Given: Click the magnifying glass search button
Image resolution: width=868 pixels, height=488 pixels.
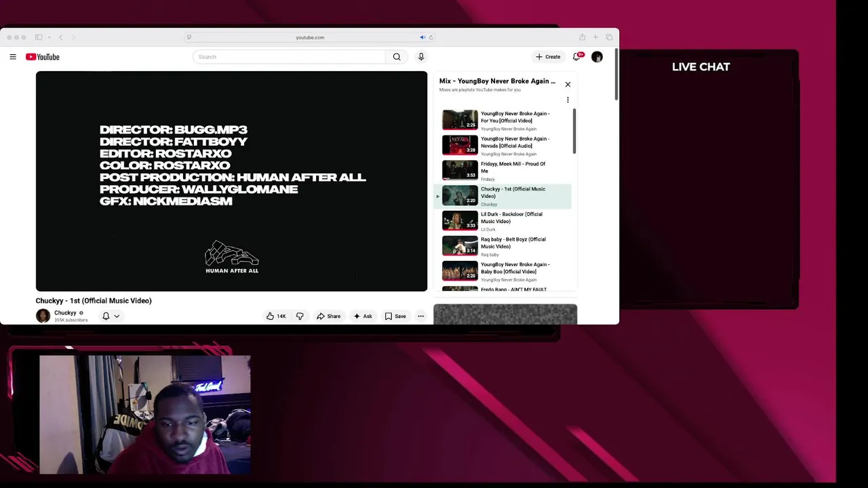Looking at the screenshot, I should click(397, 57).
